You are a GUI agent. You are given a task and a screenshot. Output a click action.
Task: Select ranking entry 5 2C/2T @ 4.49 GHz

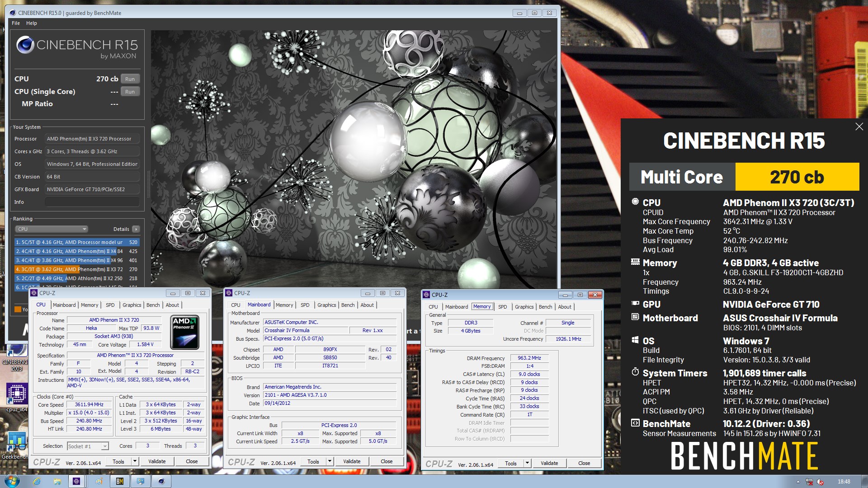tap(77, 278)
